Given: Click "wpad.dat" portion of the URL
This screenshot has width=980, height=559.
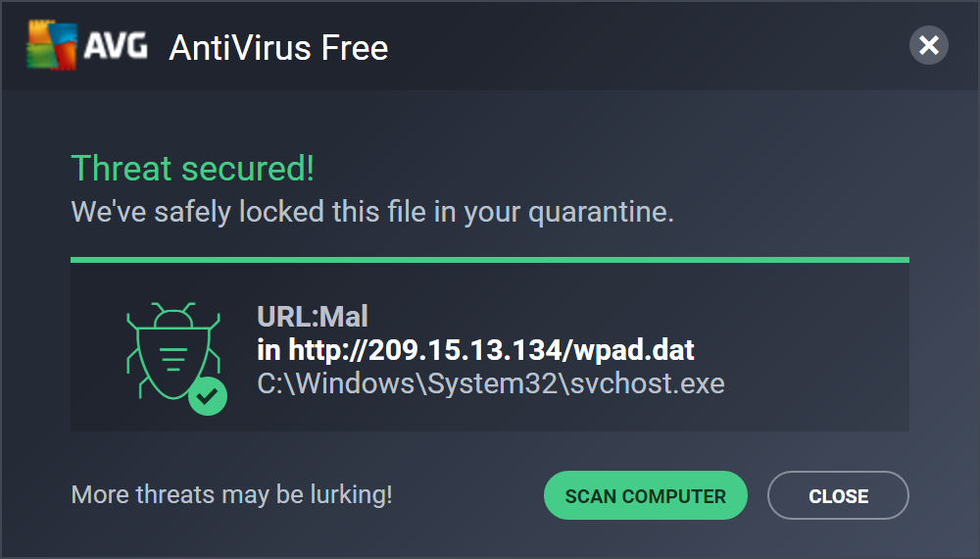Looking at the screenshot, I should pos(634,350).
